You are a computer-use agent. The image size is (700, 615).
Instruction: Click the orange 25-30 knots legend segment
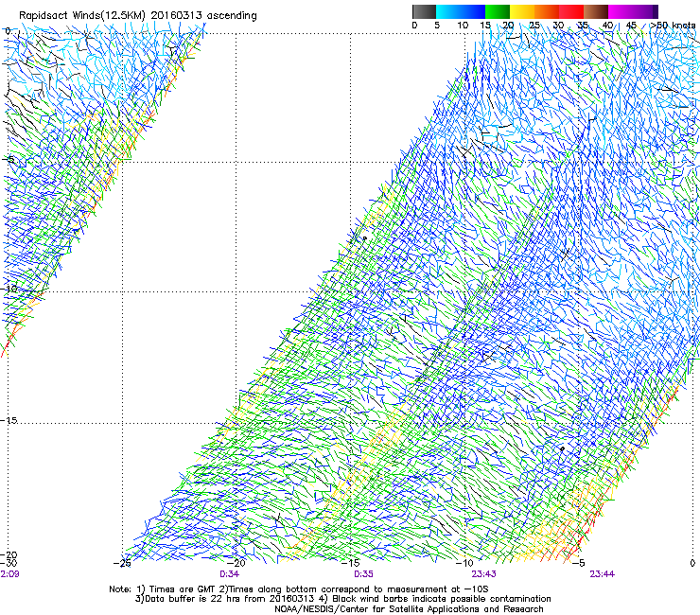(547, 11)
